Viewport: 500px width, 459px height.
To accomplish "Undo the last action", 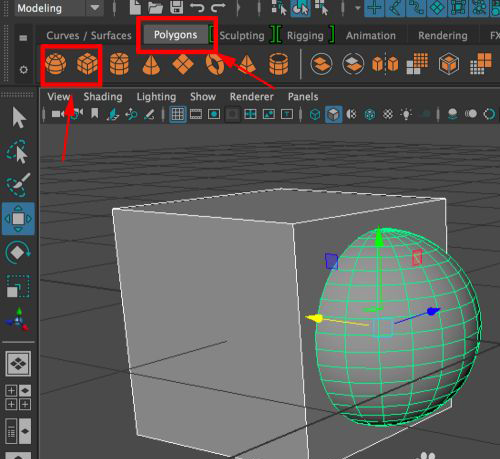I will (x=197, y=7).
